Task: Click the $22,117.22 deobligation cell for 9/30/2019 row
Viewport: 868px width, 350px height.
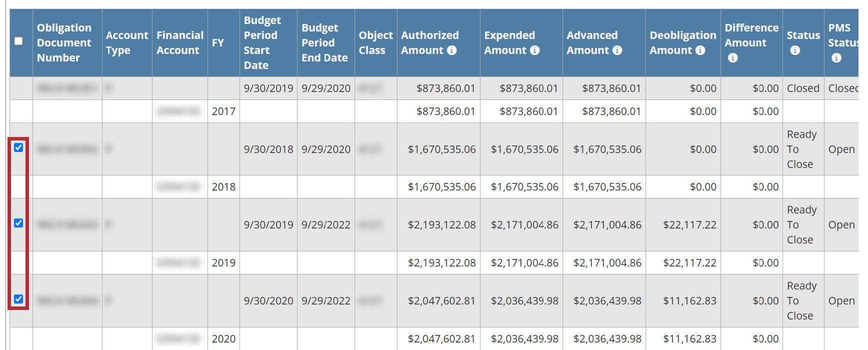Action: [x=689, y=225]
